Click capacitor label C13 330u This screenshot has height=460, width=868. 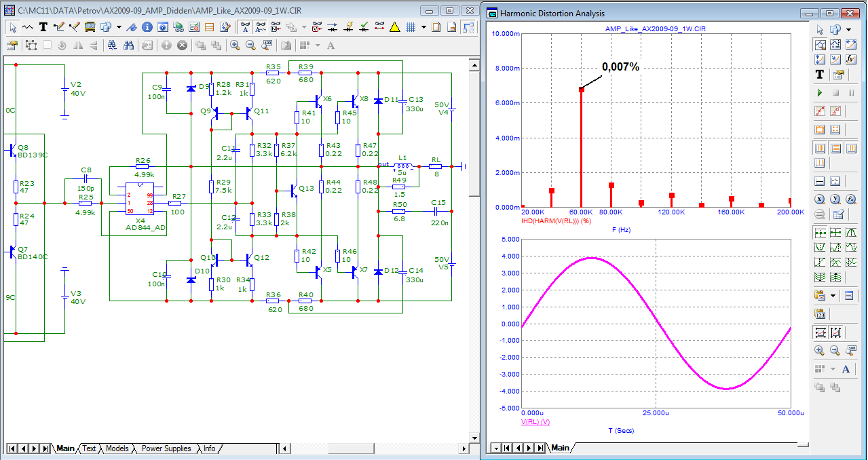tap(415, 104)
